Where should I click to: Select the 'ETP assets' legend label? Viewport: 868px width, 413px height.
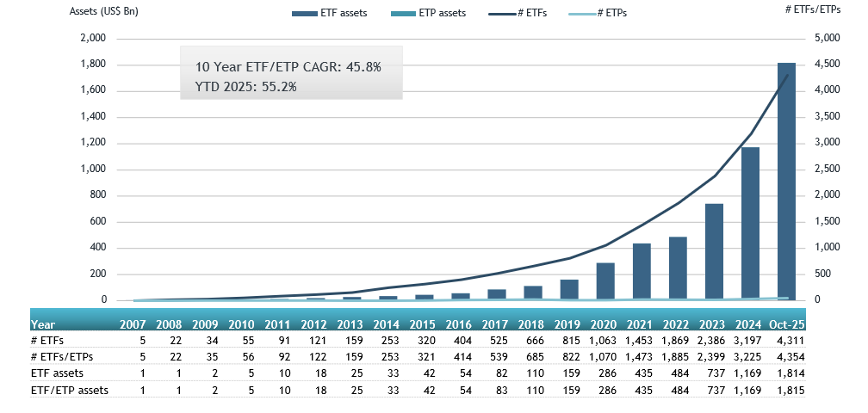(443, 13)
